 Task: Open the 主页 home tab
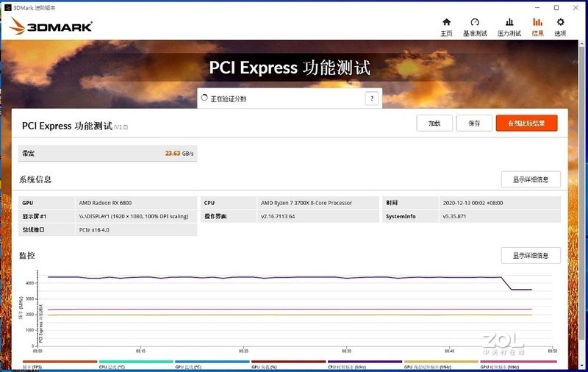[x=446, y=27]
